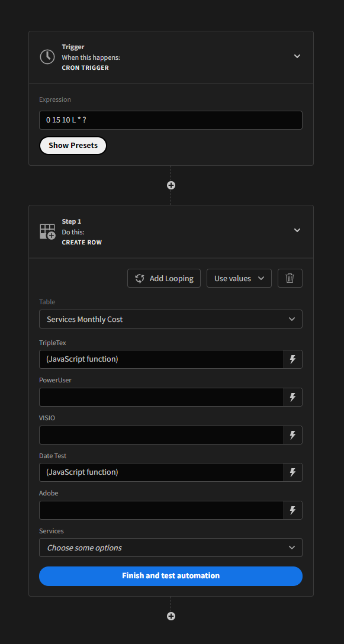
Task: Open the Services Monthly Cost table dropdown
Action: [171, 318]
